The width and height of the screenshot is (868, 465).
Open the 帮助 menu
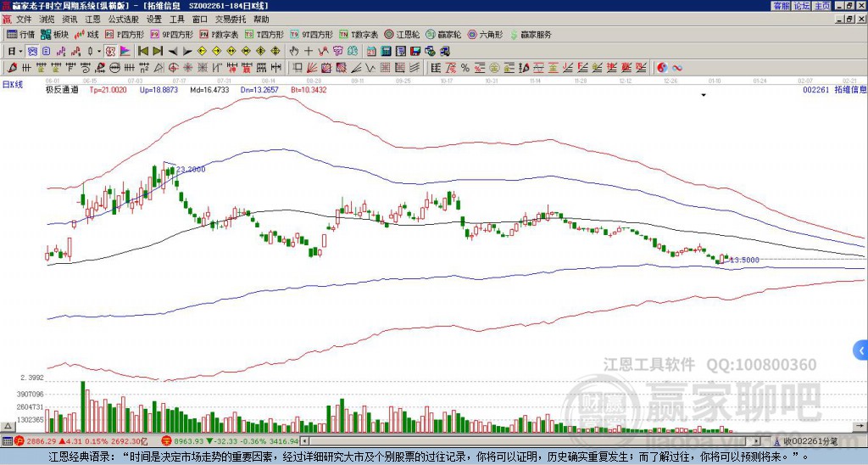coord(261,20)
